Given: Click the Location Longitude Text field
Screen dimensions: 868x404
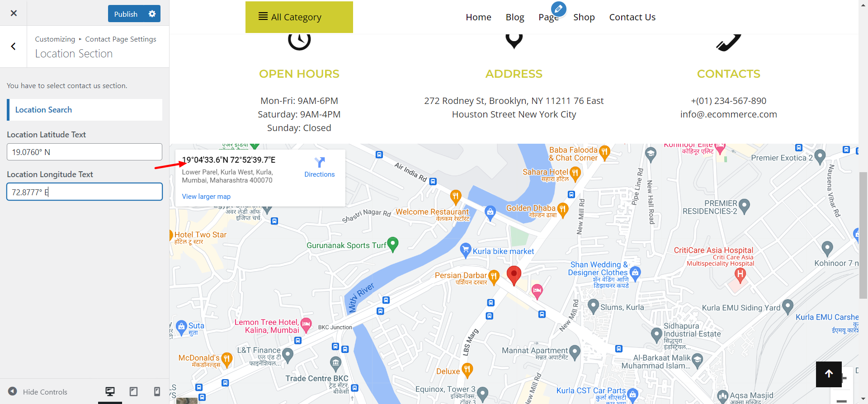Looking at the screenshot, I should coord(85,192).
